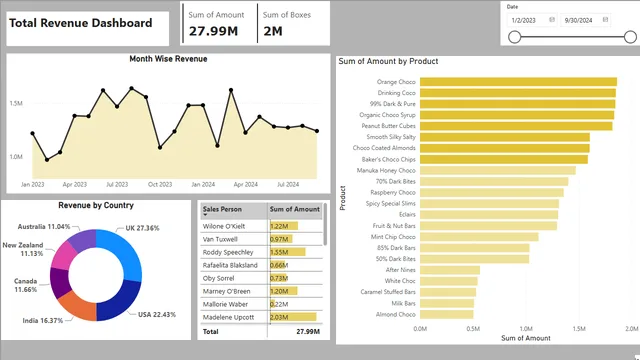Click the table Total value 27.99M

pyautogui.click(x=308, y=331)
